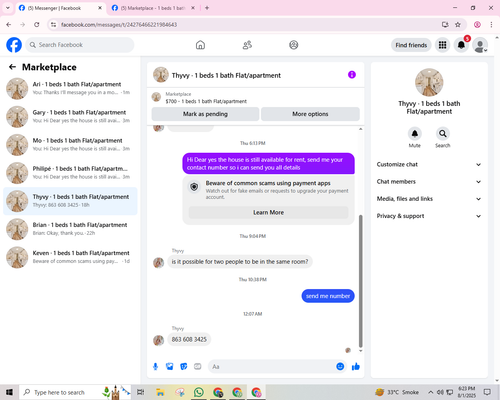Image resolution: width=500 pixels, height=400 pixels.
Task: Open the Chrome profile avatar icon
Action: (x=477, y=25)
